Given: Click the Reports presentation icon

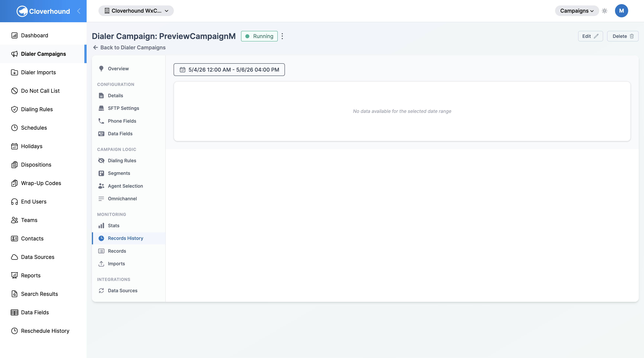Looking at the screenshot, I should pyautogui.click(x=14, y=275).
